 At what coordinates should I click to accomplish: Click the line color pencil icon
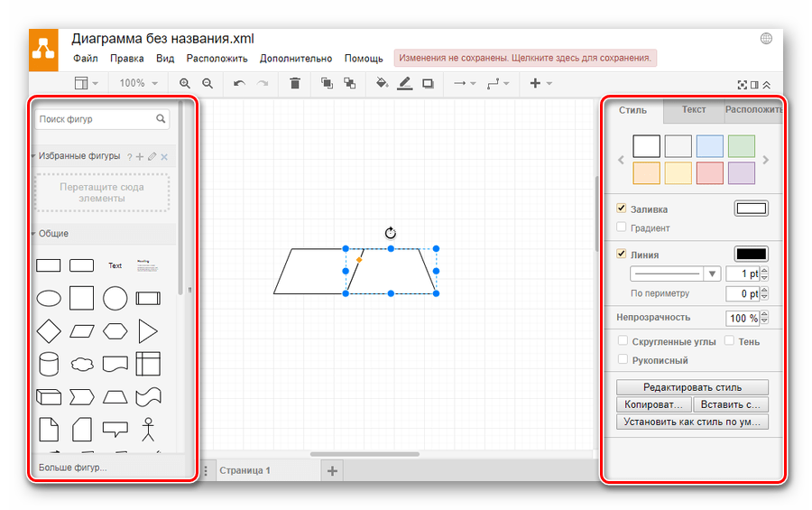pyautogui.click(x=404, y=83)
